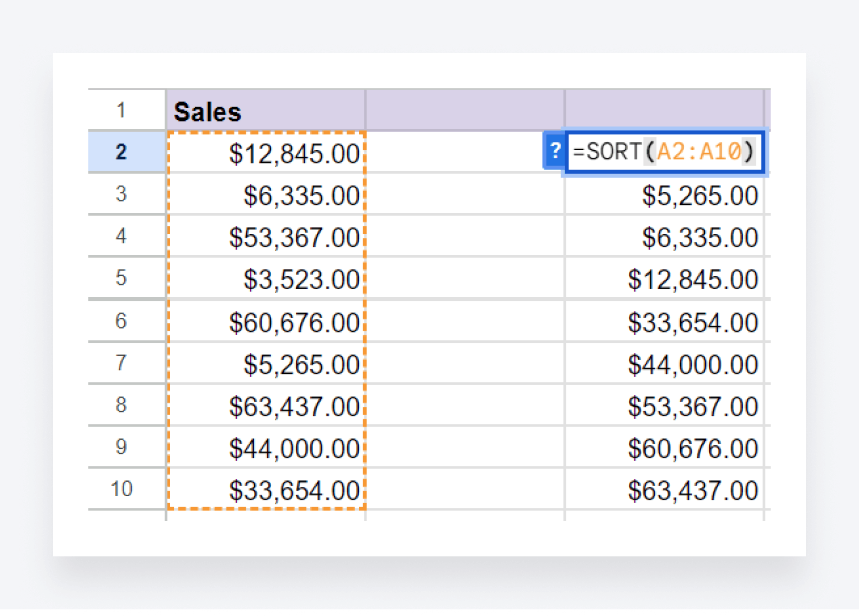Click the sorted result $33,654.00 in row 6
This screenshot has height=616, width=859.
(665, 321)
